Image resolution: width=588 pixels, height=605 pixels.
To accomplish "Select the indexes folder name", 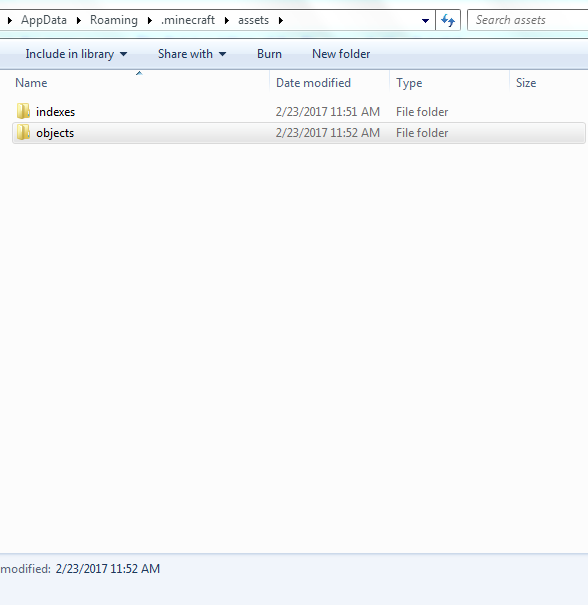I will [x=56, y=112].
